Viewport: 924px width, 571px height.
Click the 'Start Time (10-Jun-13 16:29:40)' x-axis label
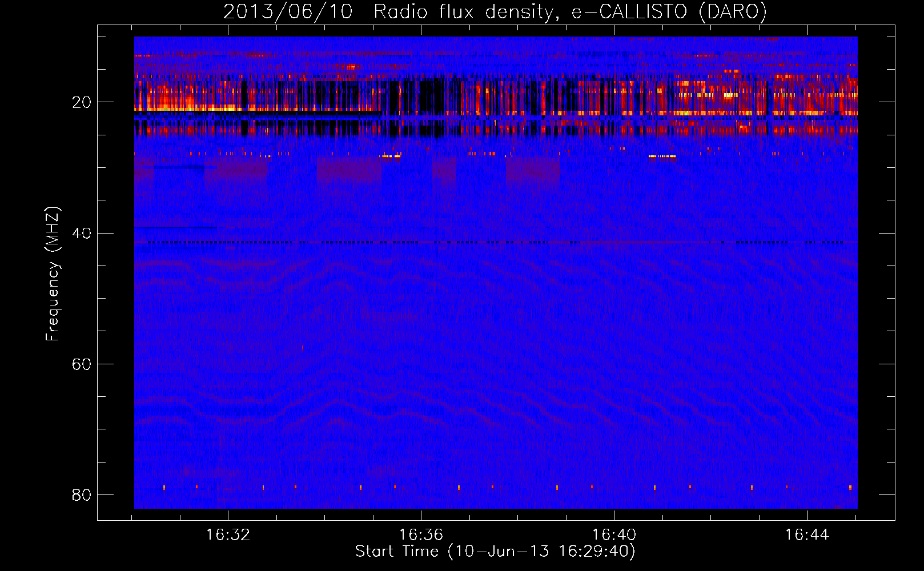pyautogui.click(x=495, y=552)
